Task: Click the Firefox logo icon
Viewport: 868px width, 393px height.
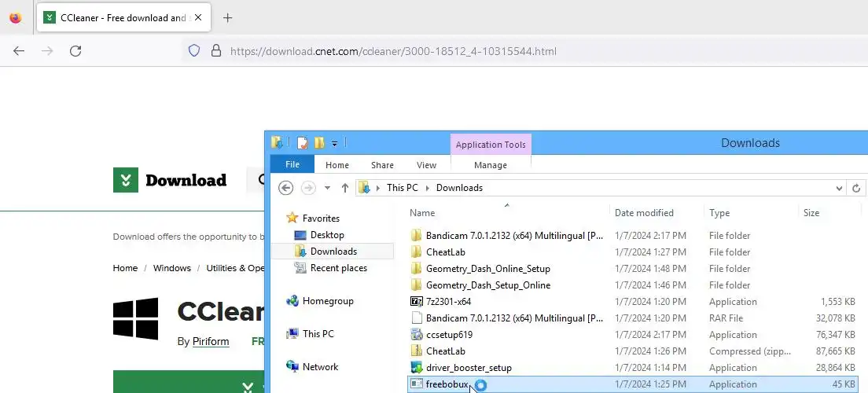Action: tap(16, 18)
